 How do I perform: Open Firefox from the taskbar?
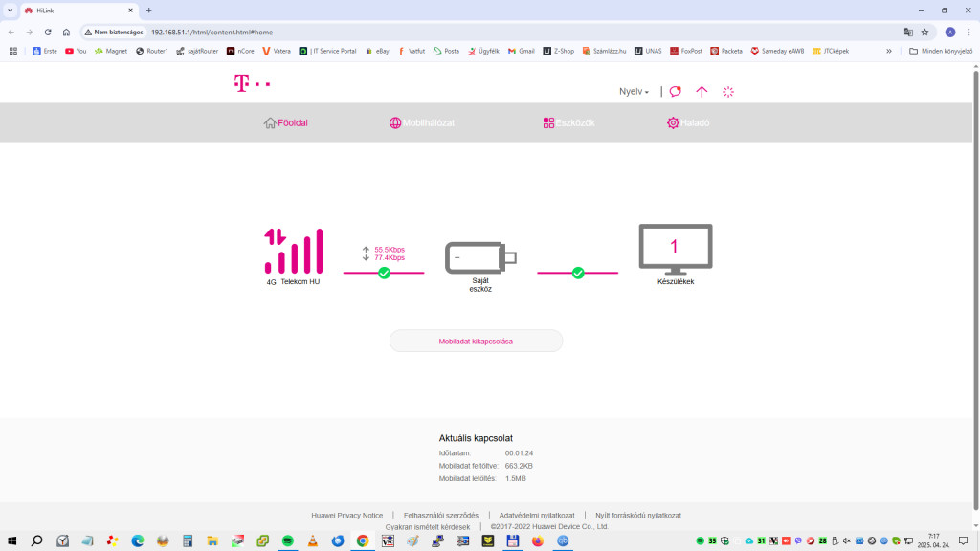538,541
